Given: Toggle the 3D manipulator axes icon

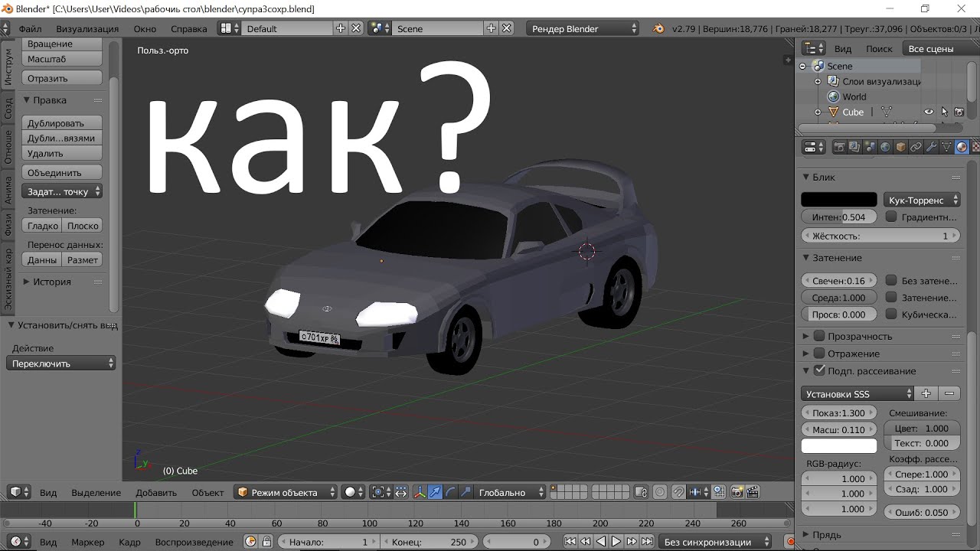Looking at the screenshot, I should 420,492.
